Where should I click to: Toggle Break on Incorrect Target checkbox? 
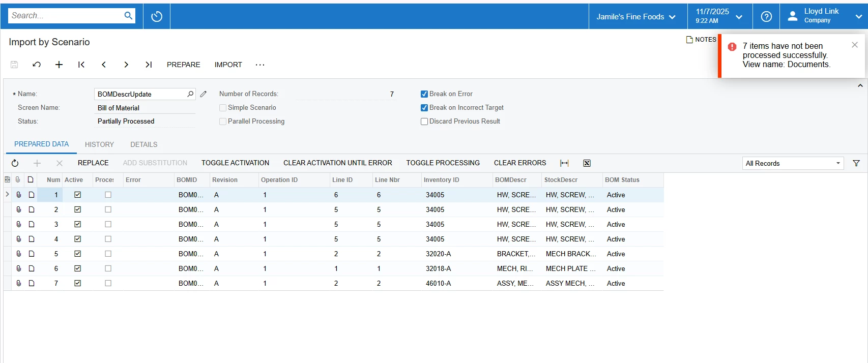coord(424,108)
